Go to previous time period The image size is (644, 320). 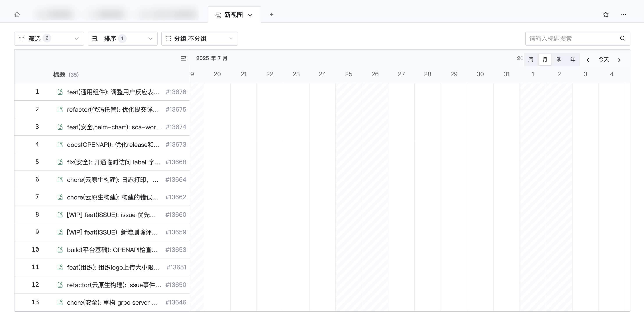(588, 60)
